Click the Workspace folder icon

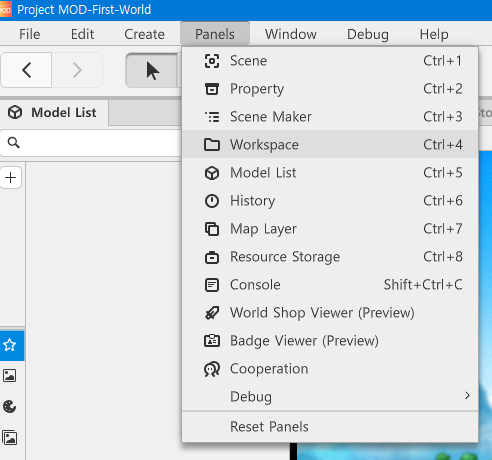(x=212, y=145)
